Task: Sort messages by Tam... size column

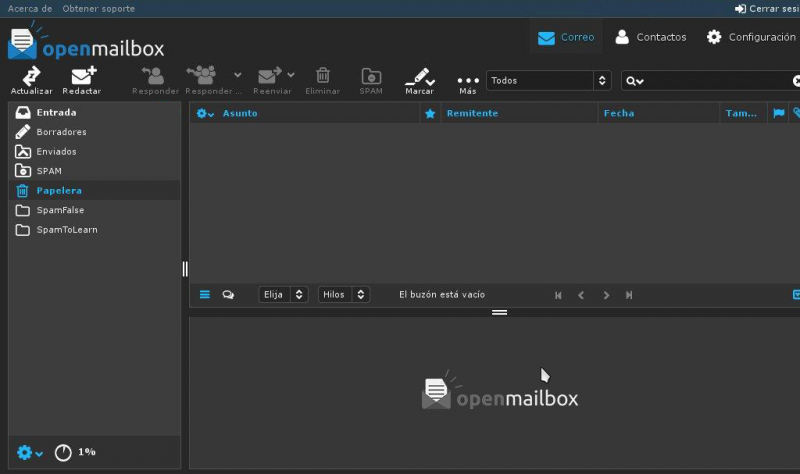Action: 741,113
